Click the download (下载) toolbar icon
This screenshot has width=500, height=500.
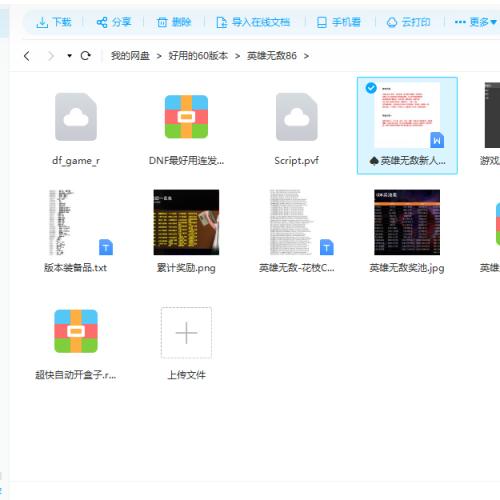[42, 23]
